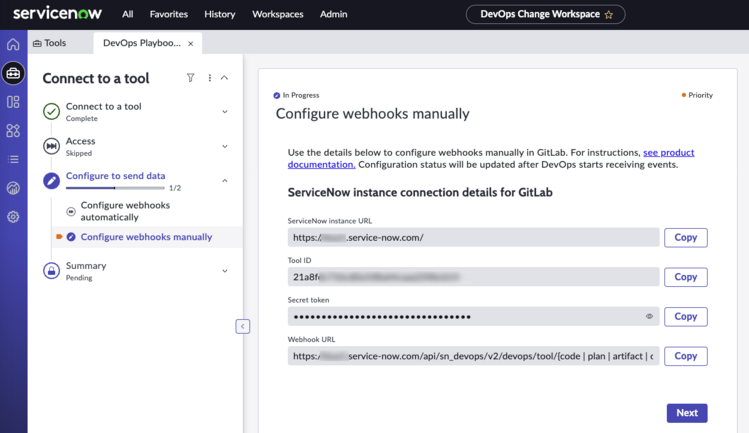Click the DevOps Change Workspace pill
The image size is (749, 433).
click(545, 14)
